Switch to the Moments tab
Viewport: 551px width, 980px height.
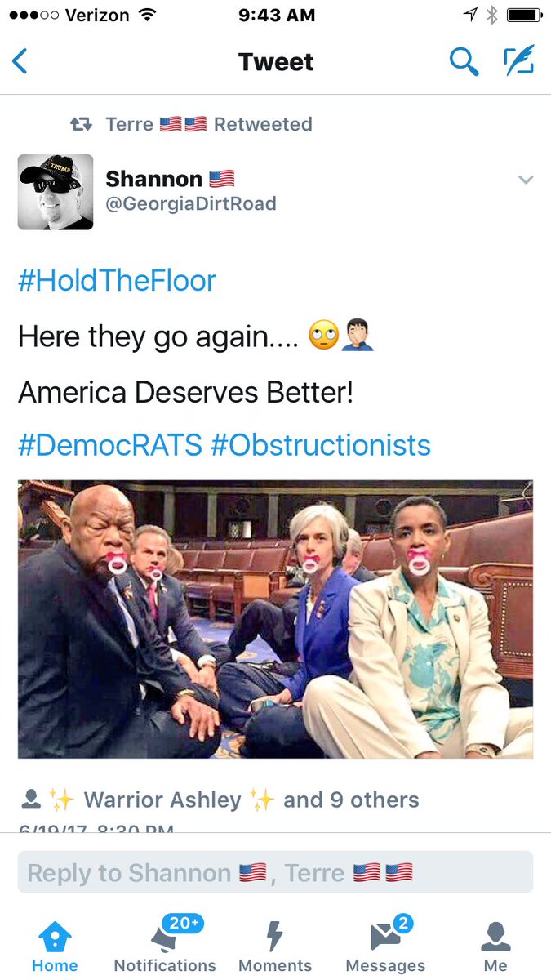pos(275,947)
